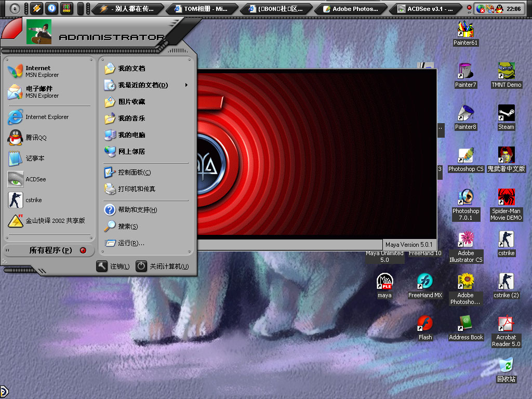Switch to the BON社区 taskbar window
This screenshot has width=532, height=399.
276,9
